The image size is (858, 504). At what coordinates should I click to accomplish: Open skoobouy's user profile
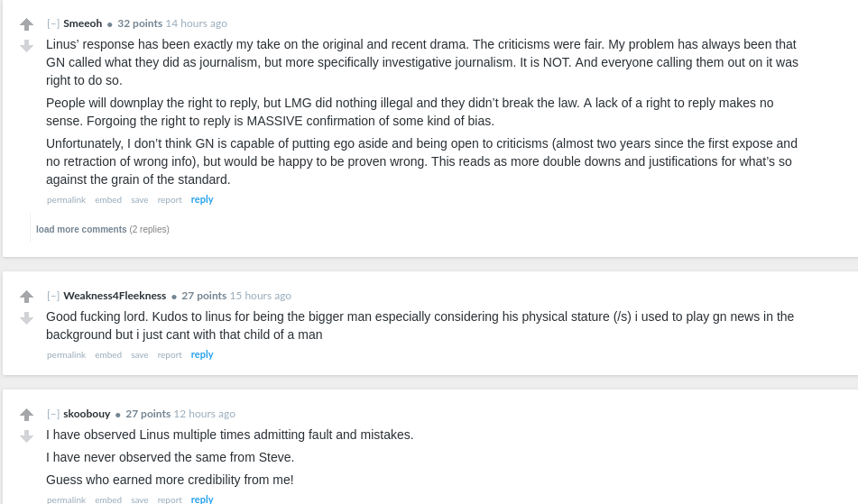click(87, 414)
